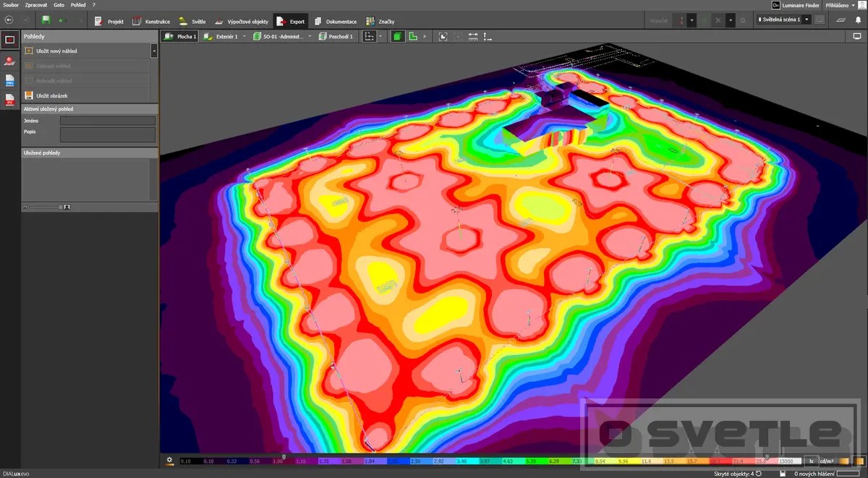Open the notifications bell icon
This screenshot has width=868, height=478.
[x=858, y=20]
